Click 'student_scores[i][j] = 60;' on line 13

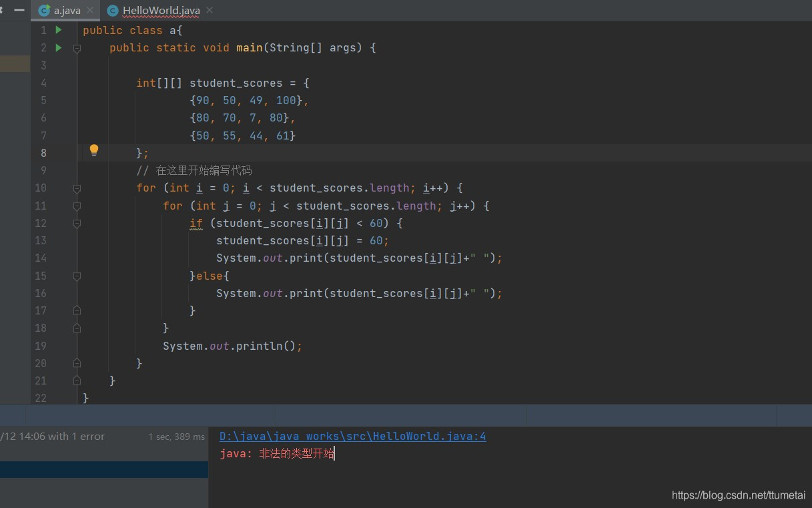click(x=302, y=240)
